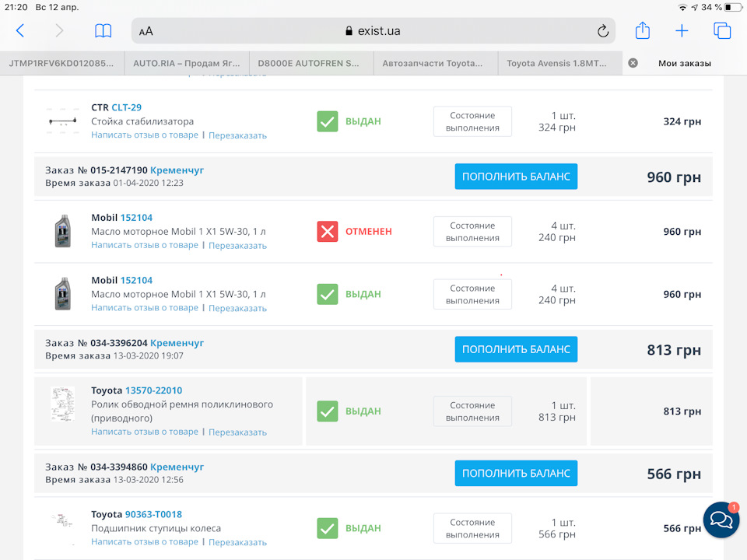The image size is (747, 560).
Task: Reorder the canceled Mobil 152104 oil
Action: [238, 246]
